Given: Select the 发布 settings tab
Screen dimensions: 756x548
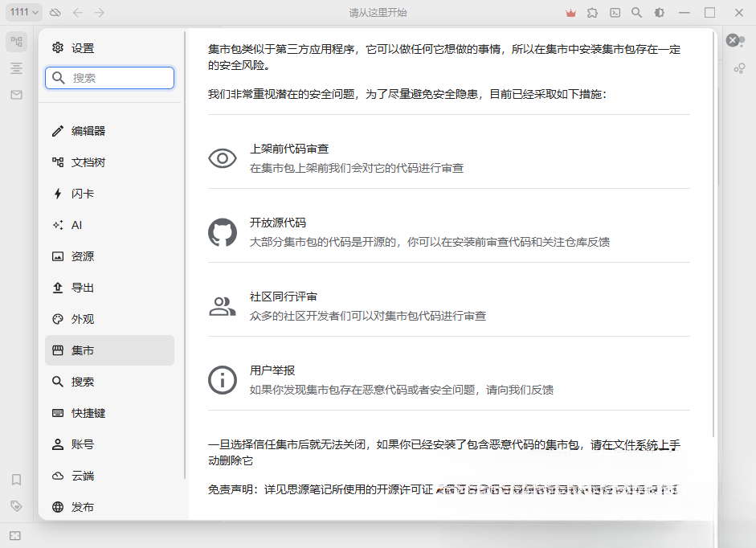Looking at the screenshot, I should (x=109, y=507).
